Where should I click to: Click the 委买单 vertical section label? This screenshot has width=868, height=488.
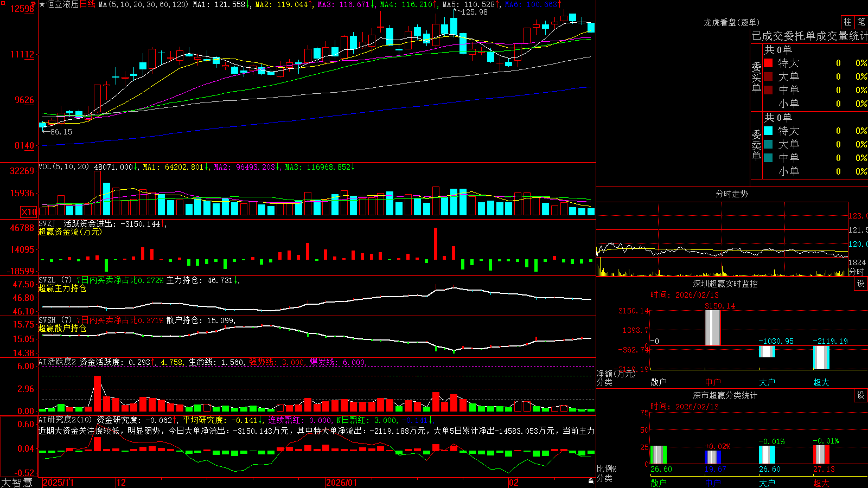coord(756,77)
